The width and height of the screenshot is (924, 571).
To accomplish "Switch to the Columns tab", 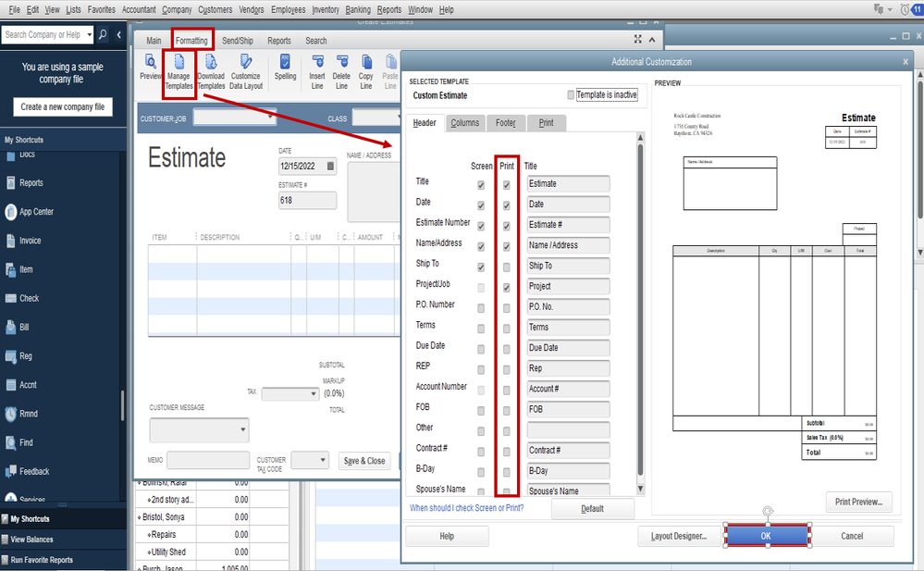I will coord(465,123).
